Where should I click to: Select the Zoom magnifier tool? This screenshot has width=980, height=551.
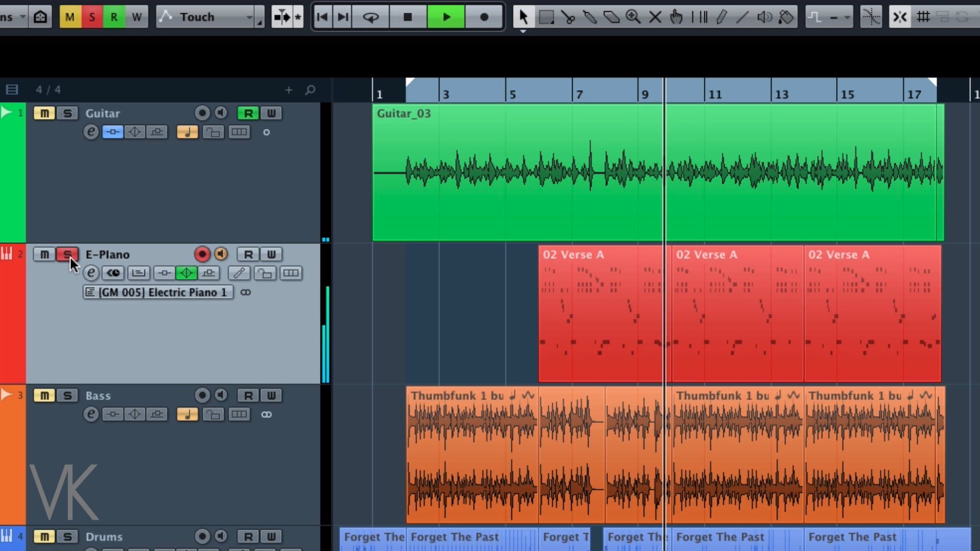[x=633, y=17]
